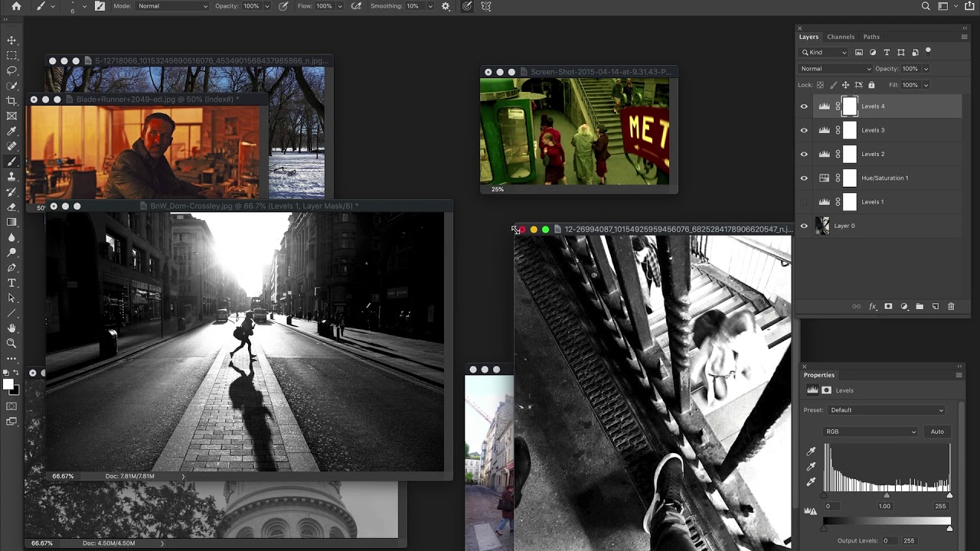Switch to the Paths tab

pos(871,37)
